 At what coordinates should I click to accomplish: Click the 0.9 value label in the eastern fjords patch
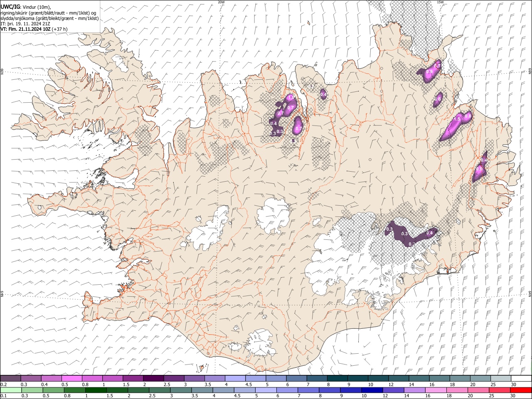tap(479, 169)
